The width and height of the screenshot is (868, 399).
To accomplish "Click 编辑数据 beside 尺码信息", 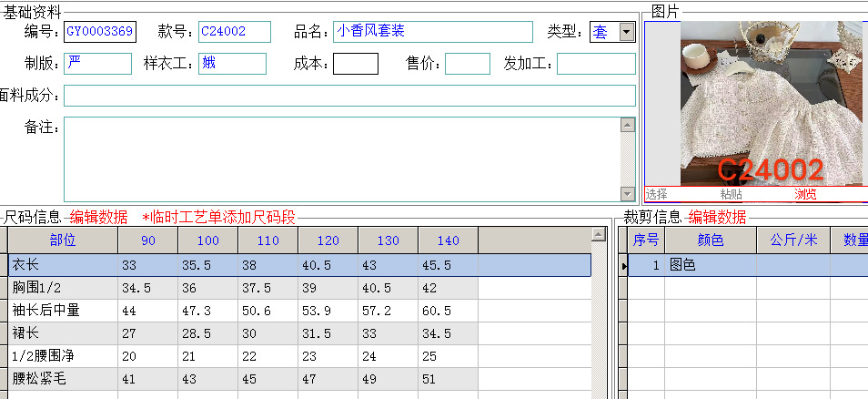I will click(x=98, y=217).
